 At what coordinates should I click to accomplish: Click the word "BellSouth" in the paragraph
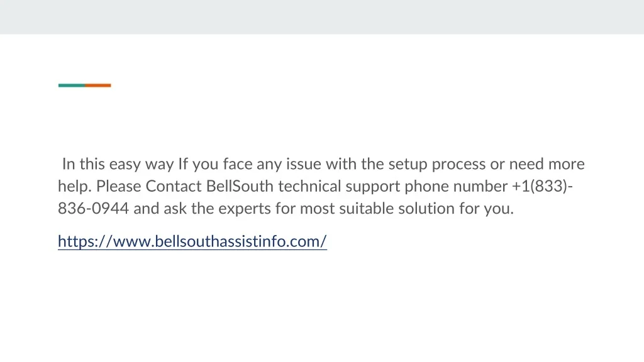(240, 187)
